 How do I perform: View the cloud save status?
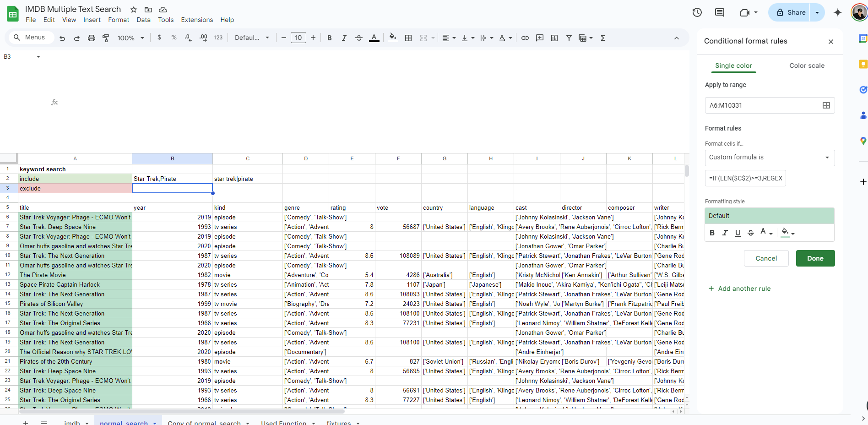163,9
